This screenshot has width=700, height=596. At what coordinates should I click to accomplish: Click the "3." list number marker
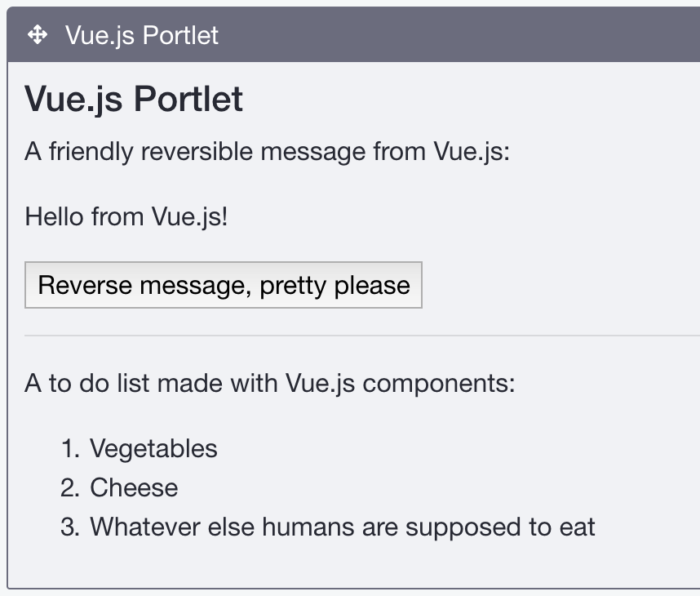pos(70,527)
